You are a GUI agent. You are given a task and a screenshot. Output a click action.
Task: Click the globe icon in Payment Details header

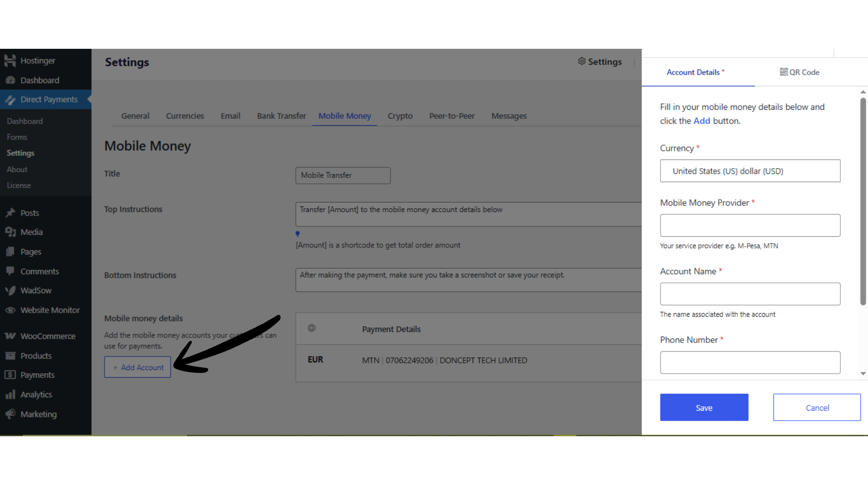click(x=311, y=328)
